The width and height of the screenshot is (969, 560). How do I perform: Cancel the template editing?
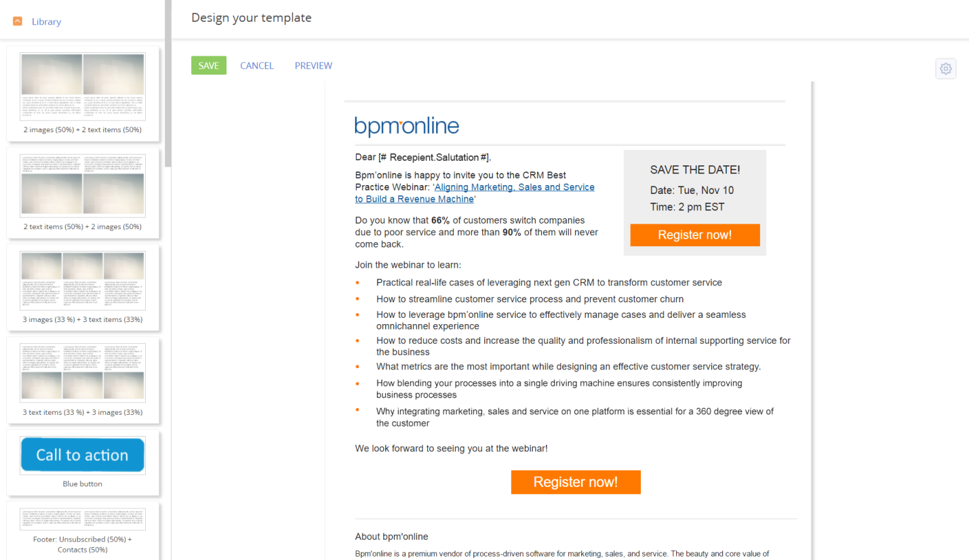point(257,66)
